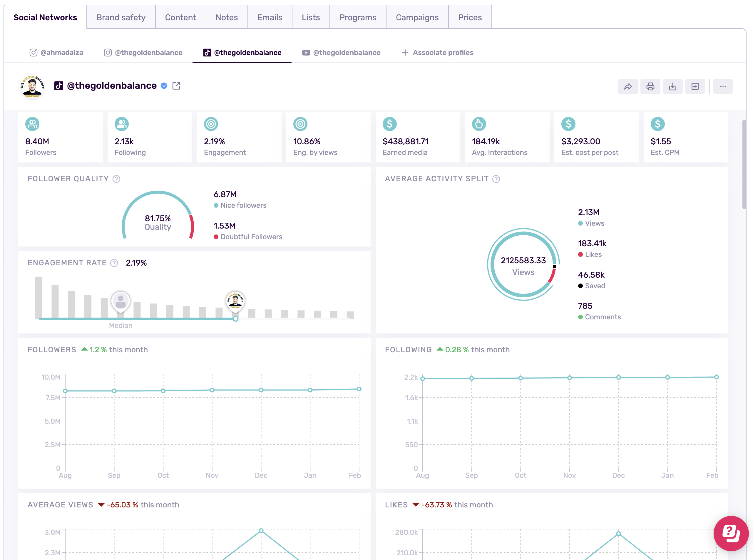This screenshot has width=753, height=560.
Task: Click the download report icon
Action: 673,86
